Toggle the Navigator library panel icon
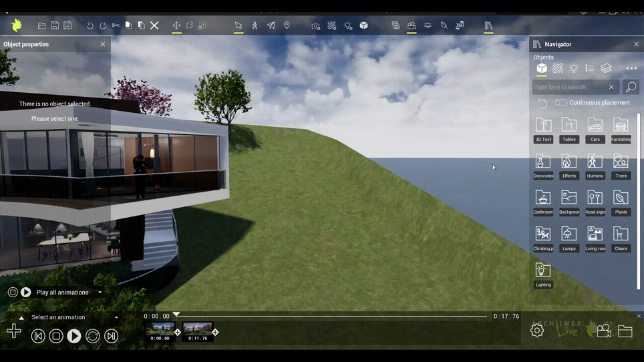Image resolution: width=644 pixels, height=362 pixels. [488, 25]
